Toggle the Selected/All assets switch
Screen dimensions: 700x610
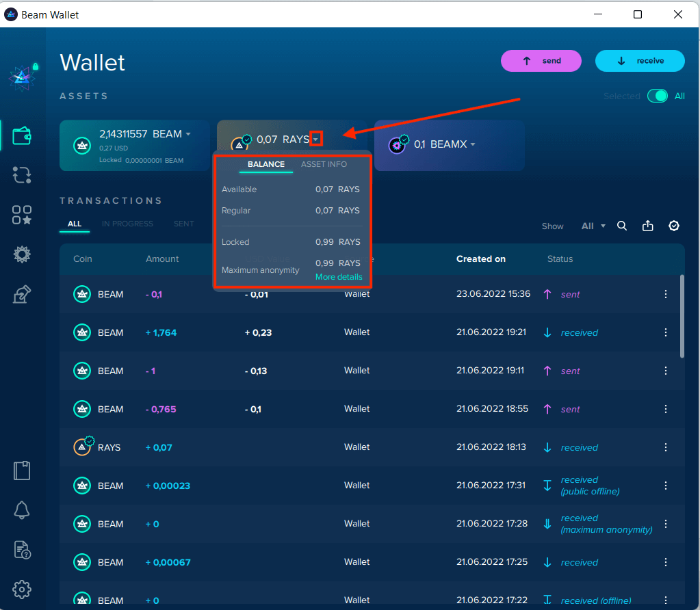click(x=658, y=96)
